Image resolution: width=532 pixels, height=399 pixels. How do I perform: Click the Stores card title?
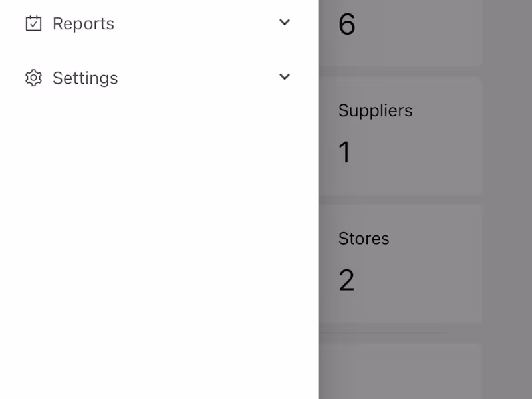coord(364,238)
